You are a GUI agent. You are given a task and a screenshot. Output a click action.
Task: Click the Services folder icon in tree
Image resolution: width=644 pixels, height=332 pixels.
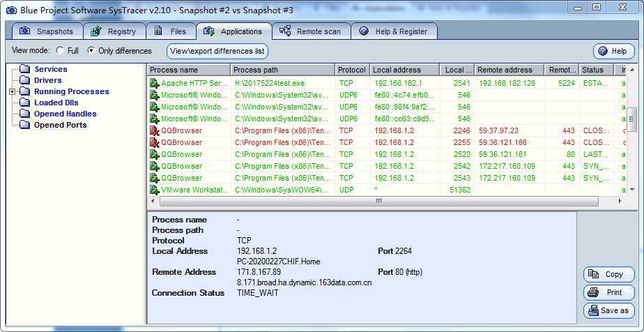25,69
